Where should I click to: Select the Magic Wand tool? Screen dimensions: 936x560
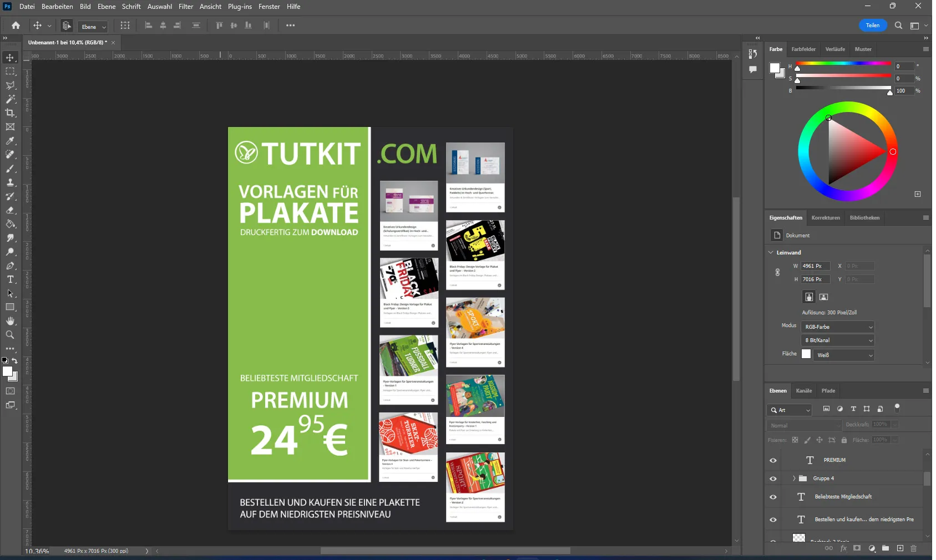(x=10, y=99)
